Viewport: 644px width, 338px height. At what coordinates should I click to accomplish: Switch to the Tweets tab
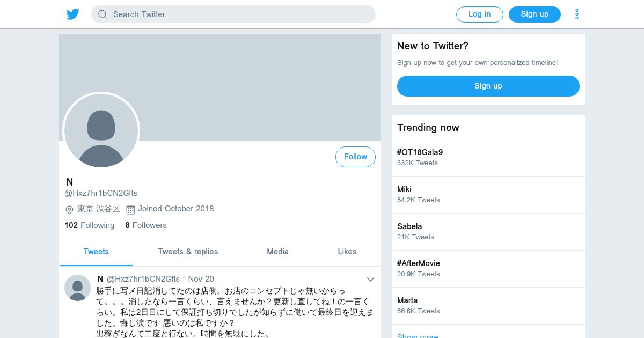tap(96, 252)
